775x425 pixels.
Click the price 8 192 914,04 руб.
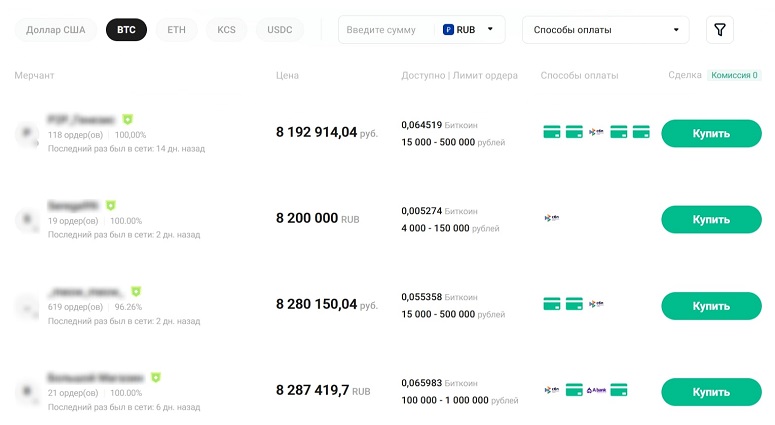point(327,132)
